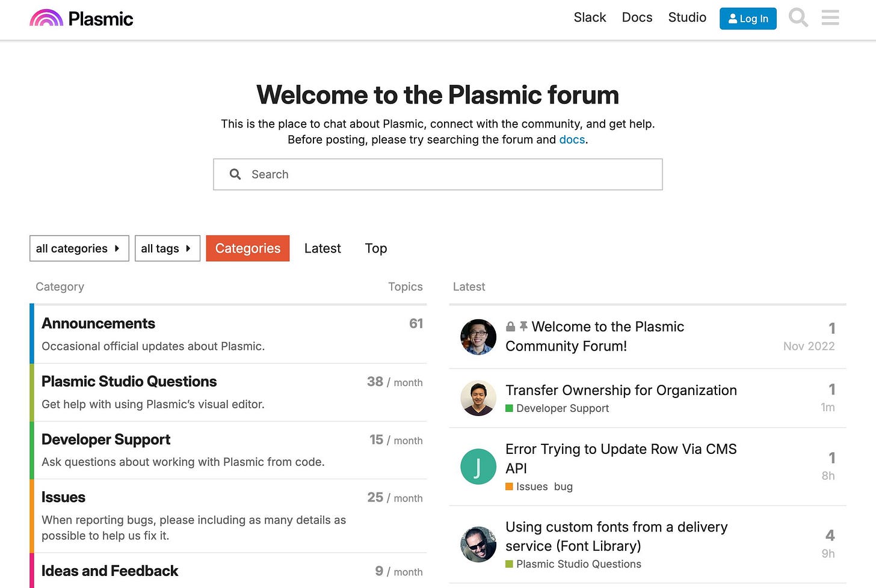
Task: Open the Developer Support category heading
Action: tap(106, 439)
